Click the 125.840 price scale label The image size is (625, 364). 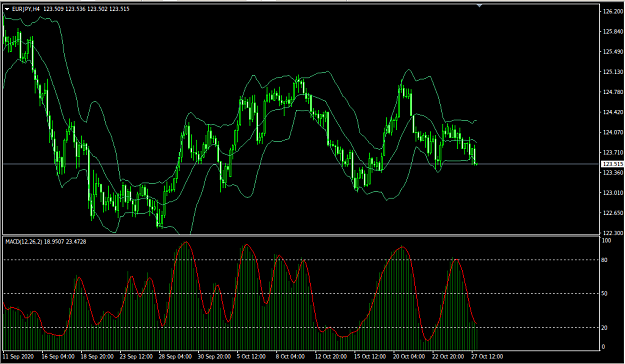click(x=613, y=31)
